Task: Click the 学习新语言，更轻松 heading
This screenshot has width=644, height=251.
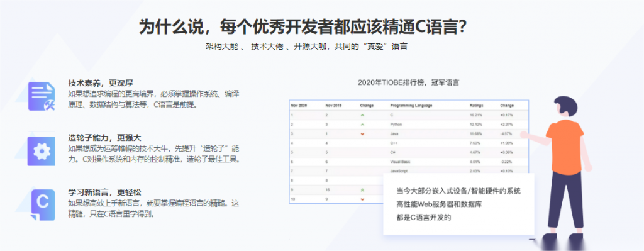Action: tap(104, 192)
